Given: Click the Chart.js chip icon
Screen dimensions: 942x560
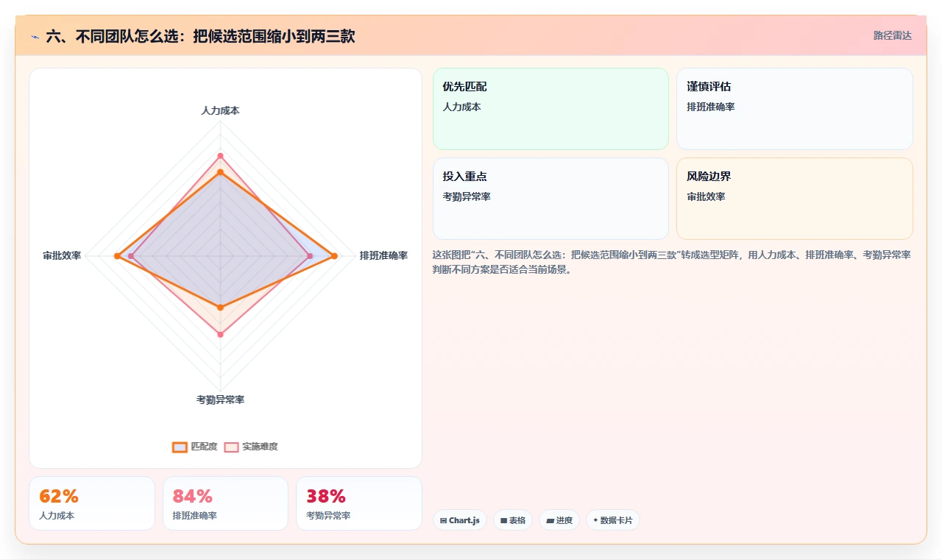Looking at the screenshot, I should tap(443, 520).
